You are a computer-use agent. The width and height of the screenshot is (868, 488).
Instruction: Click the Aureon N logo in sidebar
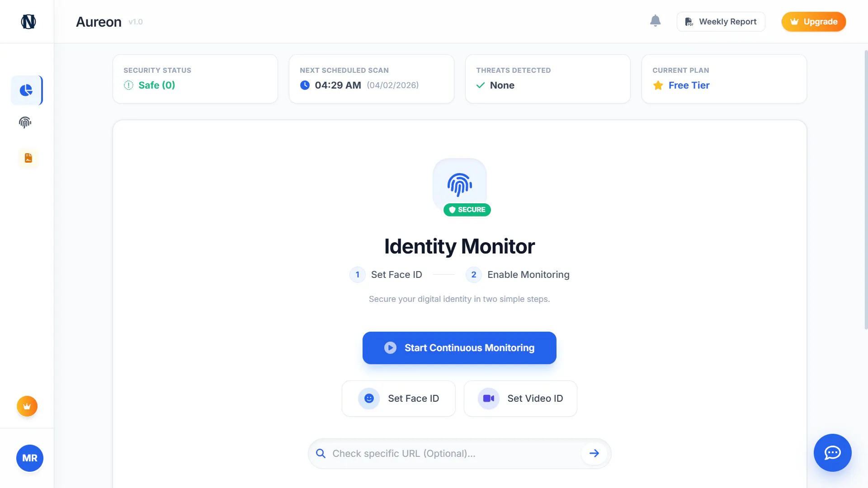[x=28, y=22]
